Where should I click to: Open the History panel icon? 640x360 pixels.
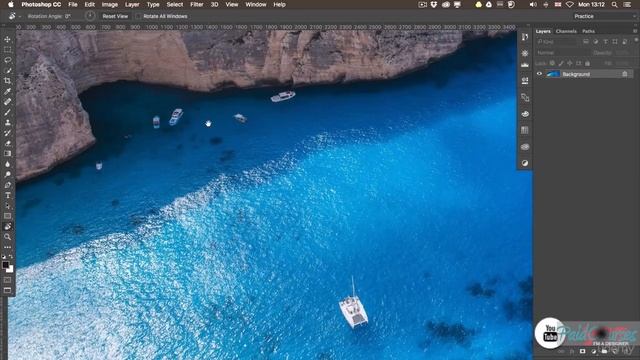(x=525, y=37)
